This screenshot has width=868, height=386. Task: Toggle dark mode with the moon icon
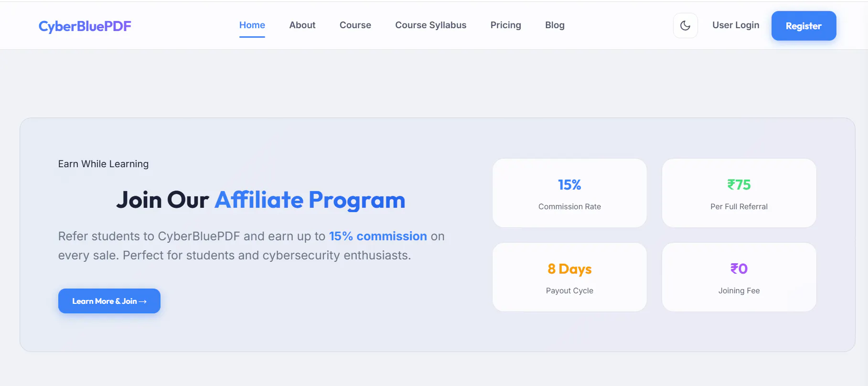685,25
